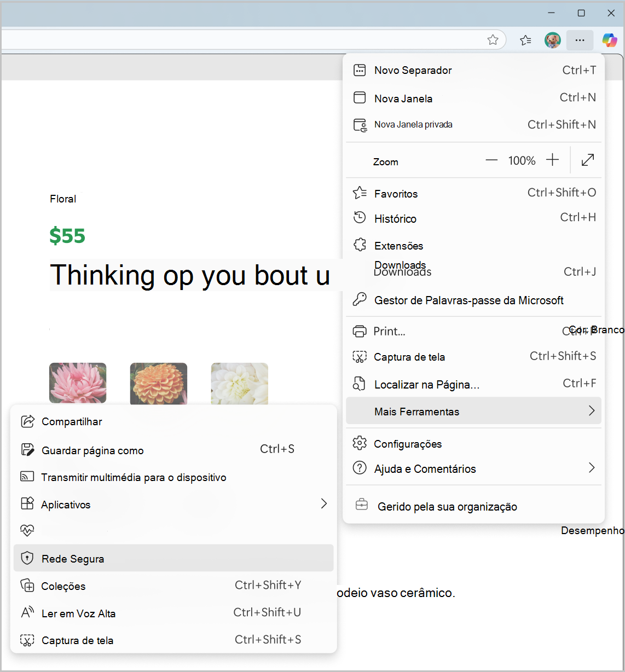Click the Nova Janela window icon

pyautogui.click(x=360, y=98)
